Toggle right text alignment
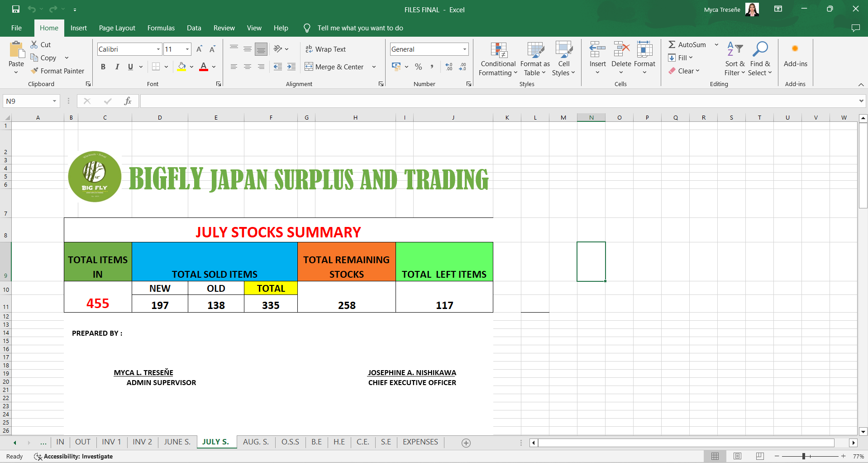Viewport: 868px width, 463px height. (261, 67)
